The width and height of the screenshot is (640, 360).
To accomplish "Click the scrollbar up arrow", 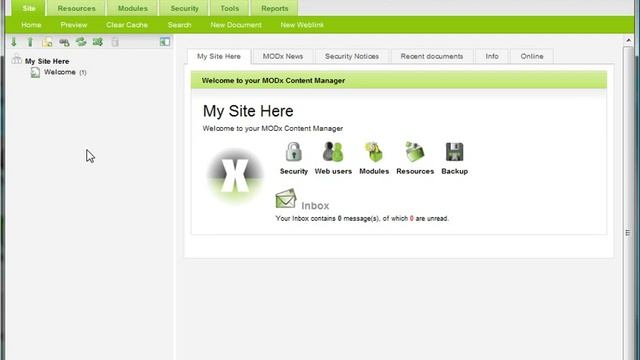I will click(x=628, y=40).
